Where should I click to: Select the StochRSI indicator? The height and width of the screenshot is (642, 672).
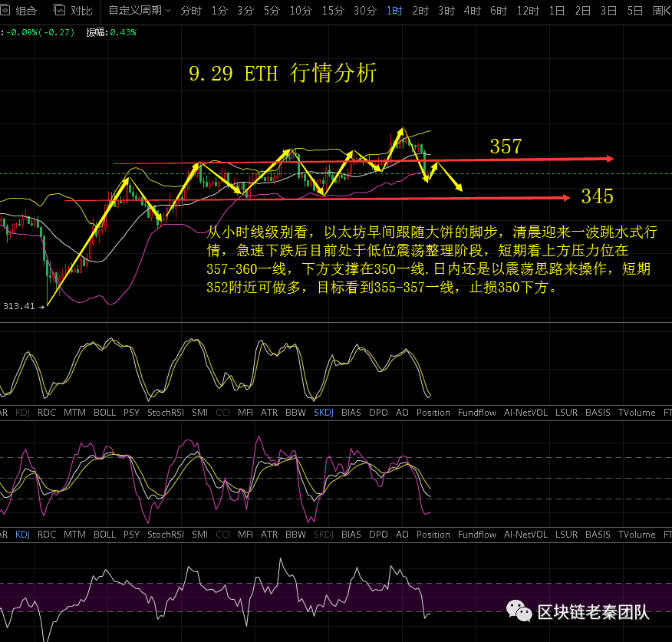point(164,412)
